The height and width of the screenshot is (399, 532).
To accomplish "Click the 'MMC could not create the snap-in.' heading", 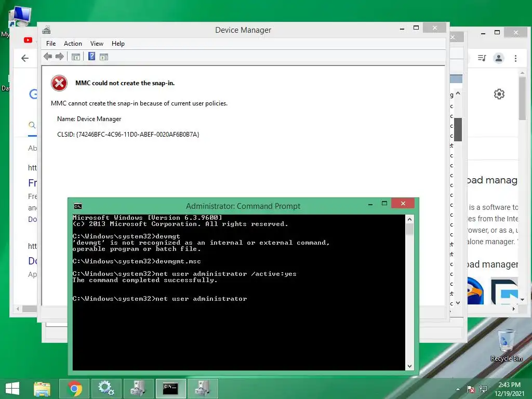I will pyautogui.click(x=125, y=83).
